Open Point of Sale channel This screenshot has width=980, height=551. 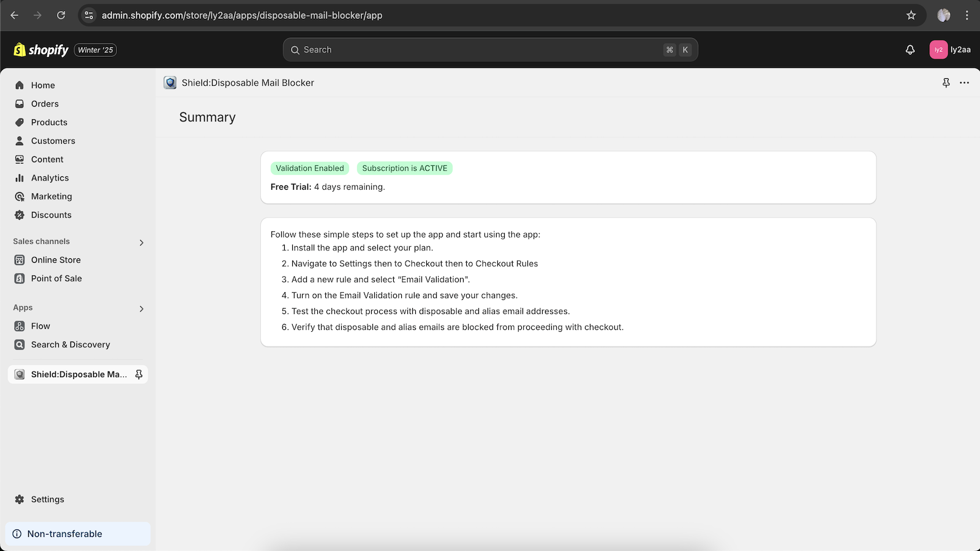coord(56,278)
